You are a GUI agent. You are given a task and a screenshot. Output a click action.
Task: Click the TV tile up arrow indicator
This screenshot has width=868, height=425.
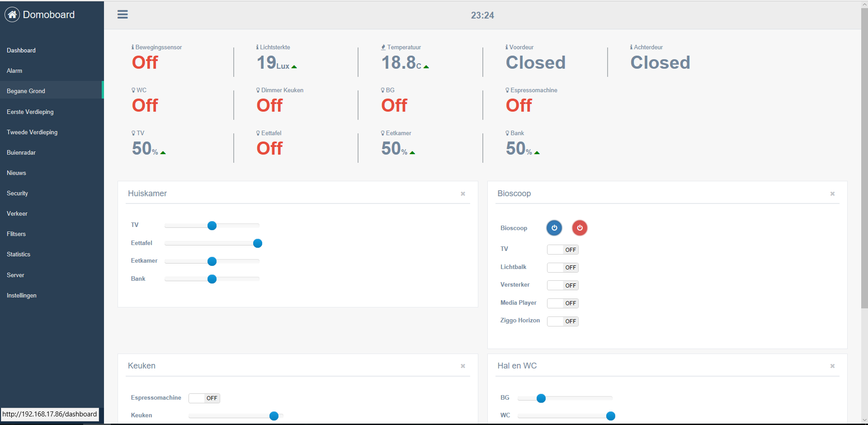tap(163, 153)
